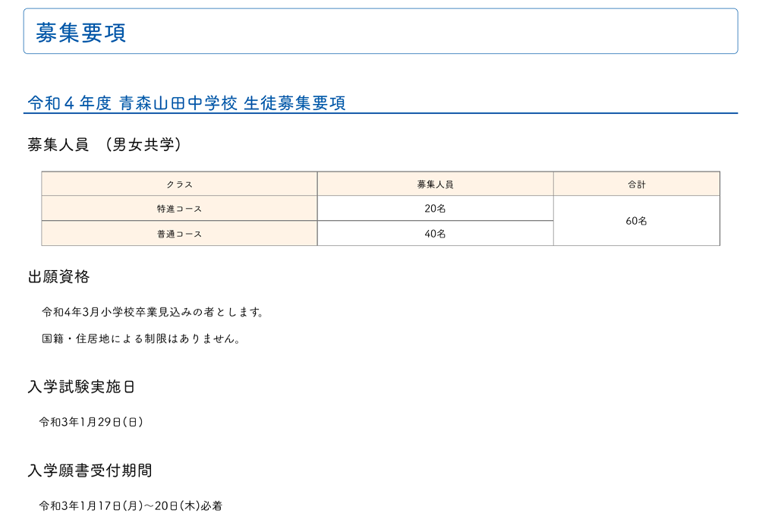The image size is (759, 532).
Task: Click the 20名 table cell
Action: (435, 209)
